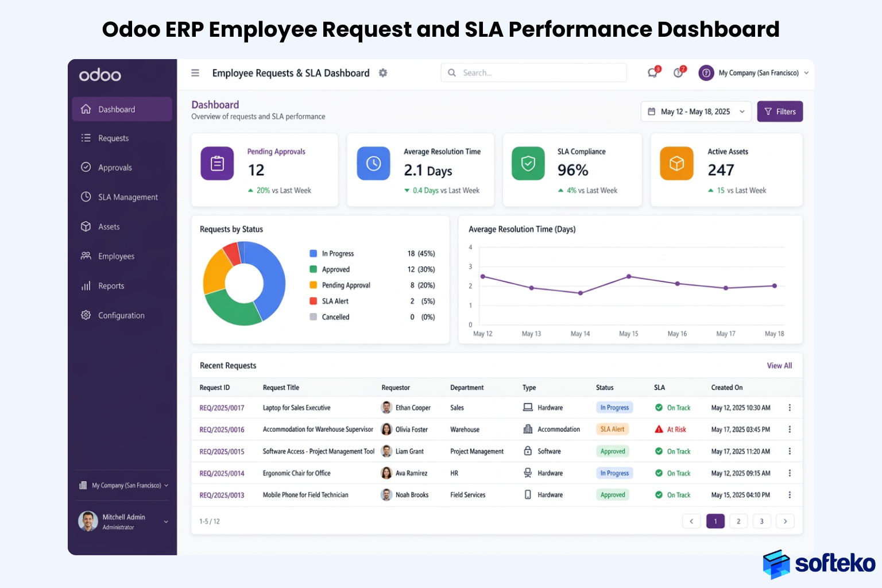The height and width of the screenshot is (588, 882).
Task: Click the Status column header
Action: (605, 388)
